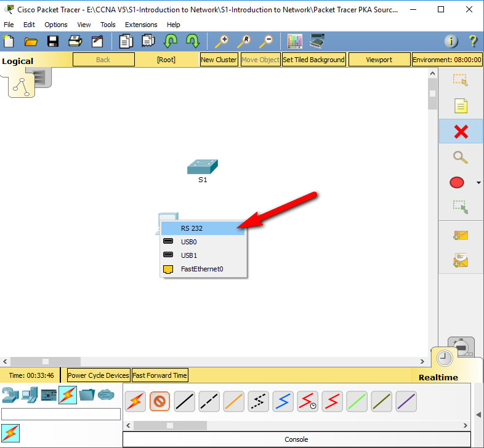This screenshot has height=448, width=484.
Task: Open the Extensions menu
Action: [141, 25]
